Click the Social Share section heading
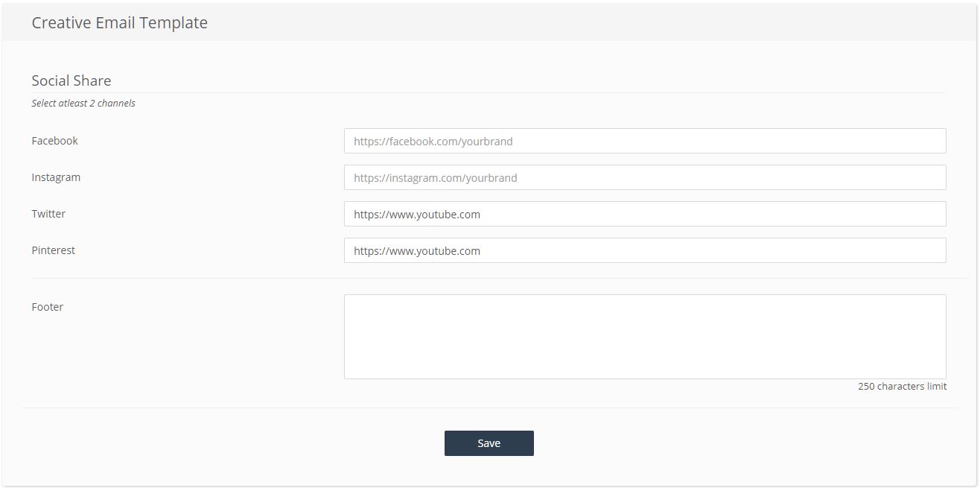The height and width of the screenshot is (488, 980). click(x=71, y=80)
